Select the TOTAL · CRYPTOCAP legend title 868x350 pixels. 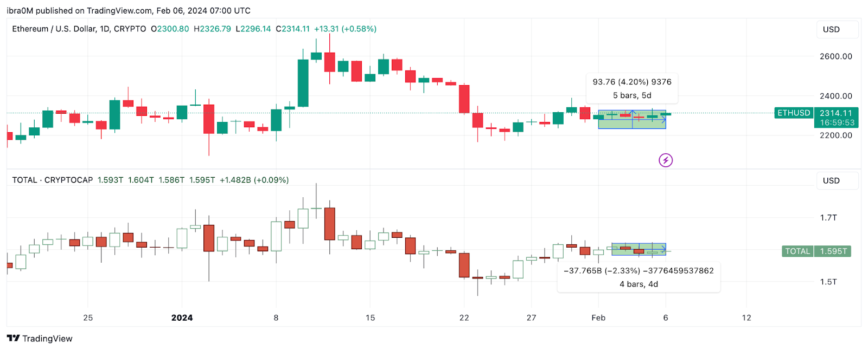click(52, 179)
